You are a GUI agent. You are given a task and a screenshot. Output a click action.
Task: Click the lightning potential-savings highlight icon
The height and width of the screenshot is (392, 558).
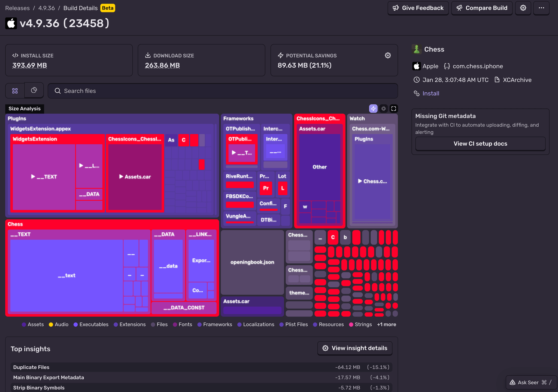(374, 108)
